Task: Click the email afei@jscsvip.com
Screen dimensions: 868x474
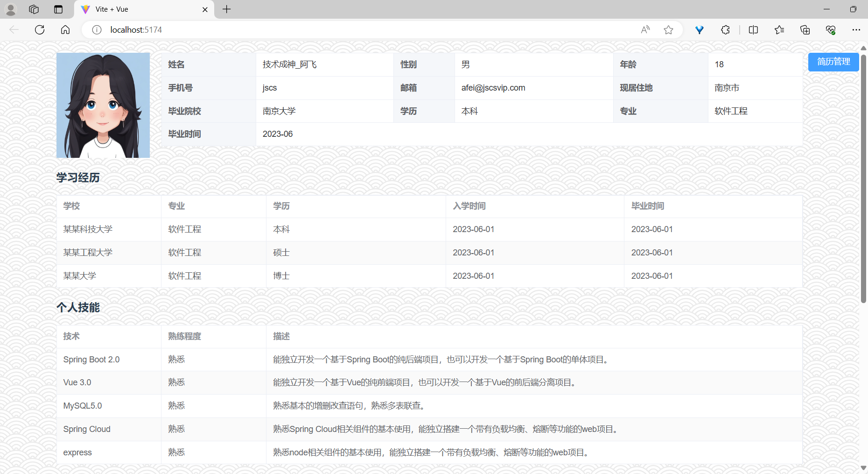Action: click(x=493, y=88)
